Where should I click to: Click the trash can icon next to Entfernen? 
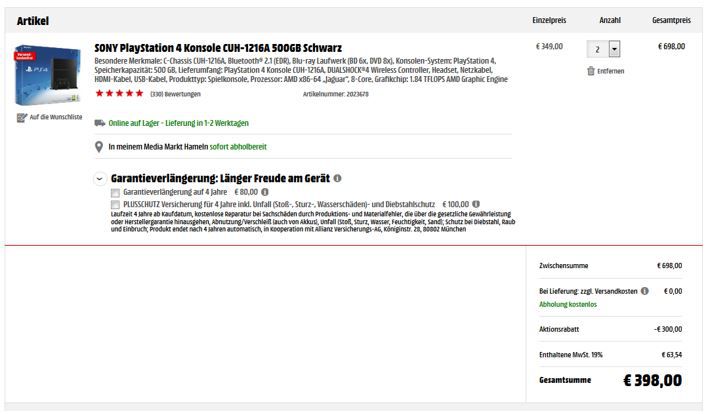(x=591, y=71)
